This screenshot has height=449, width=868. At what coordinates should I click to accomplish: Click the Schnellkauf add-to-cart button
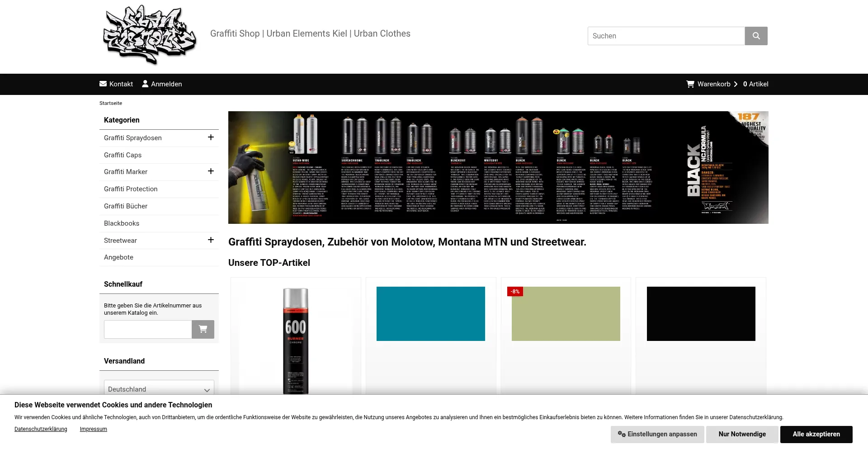(x=203, y=329)
